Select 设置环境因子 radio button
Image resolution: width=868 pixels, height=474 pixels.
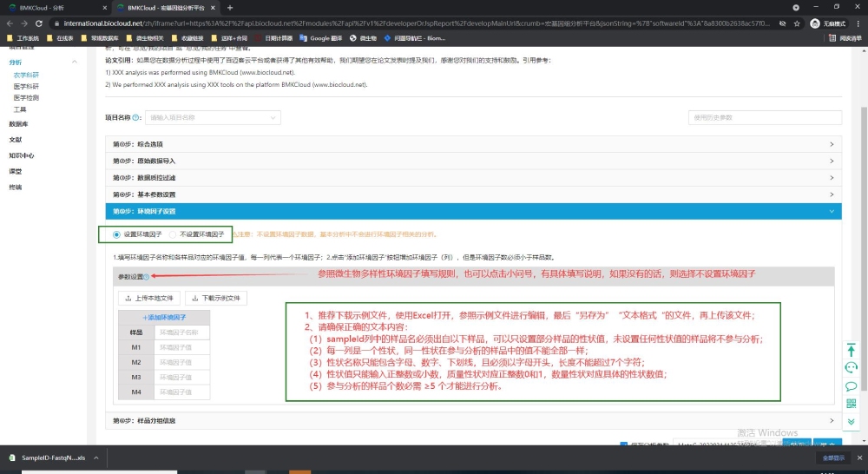pyautogui.click(x=117, y=234)
